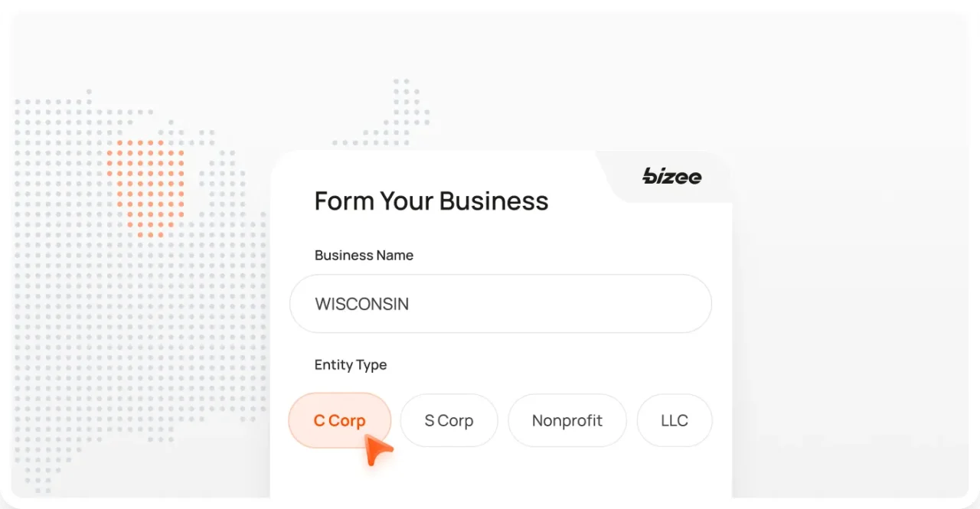Click the Form Your Business heading

pyautogui.click(x=431, y=201)
